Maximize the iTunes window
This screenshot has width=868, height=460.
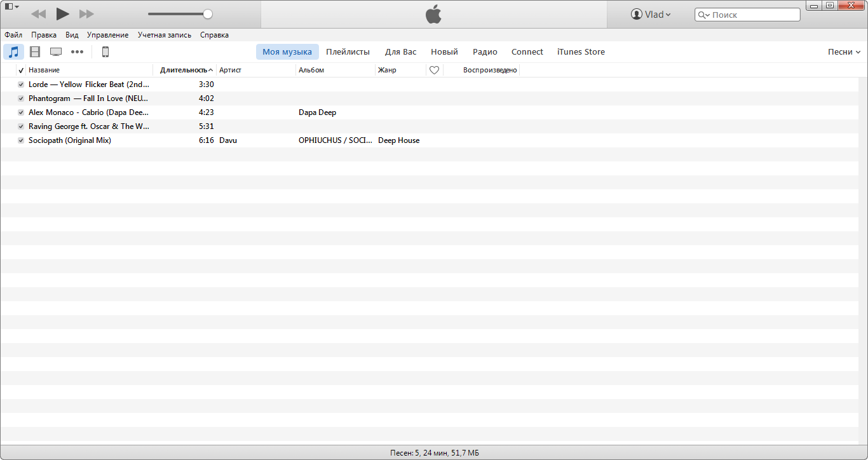pyautogui.click(x=830, y=5)
